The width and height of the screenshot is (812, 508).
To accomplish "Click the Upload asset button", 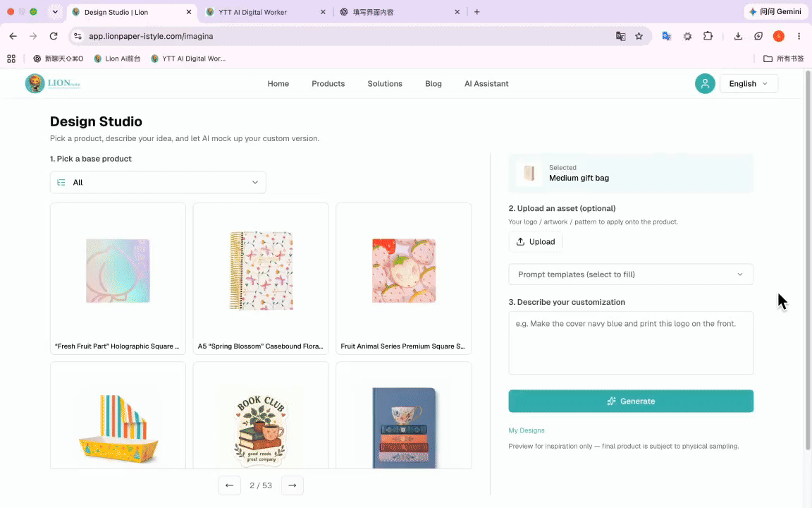I will [x=536, y=241].
